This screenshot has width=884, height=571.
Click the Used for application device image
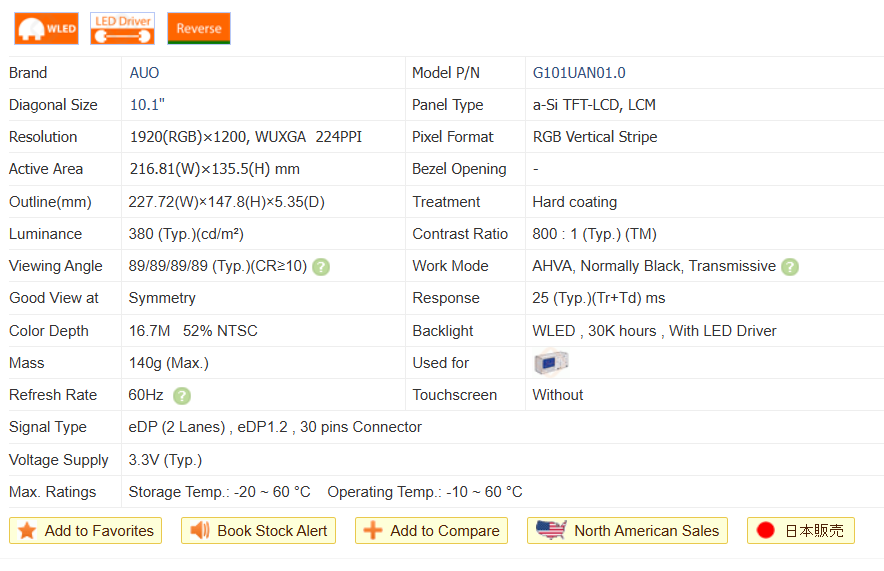point(551,363)
